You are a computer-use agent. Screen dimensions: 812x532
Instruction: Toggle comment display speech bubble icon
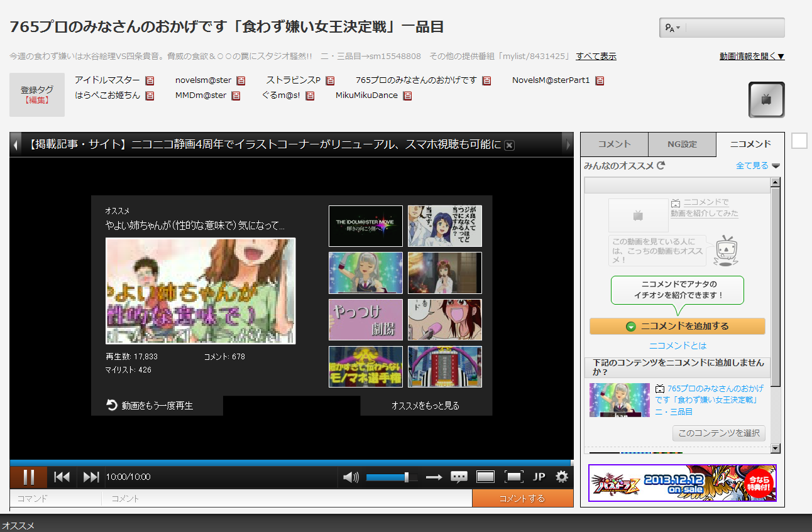(x=459, y=477)
